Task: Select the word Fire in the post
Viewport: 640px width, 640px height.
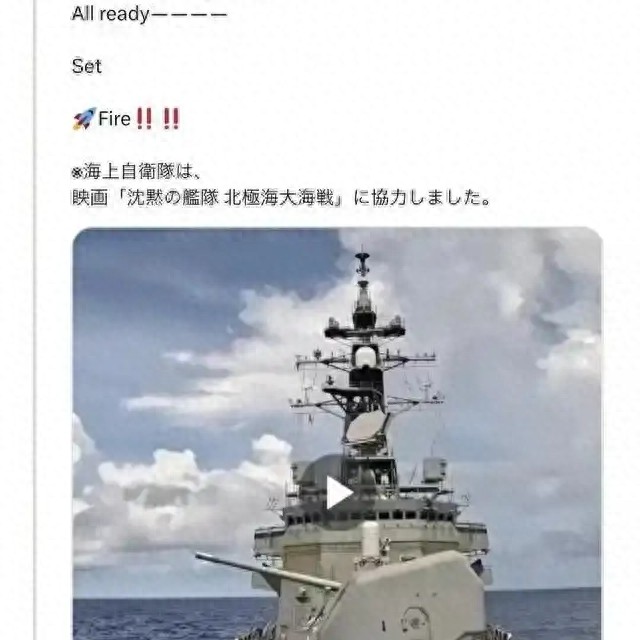Action: click(x=114, y=119)
